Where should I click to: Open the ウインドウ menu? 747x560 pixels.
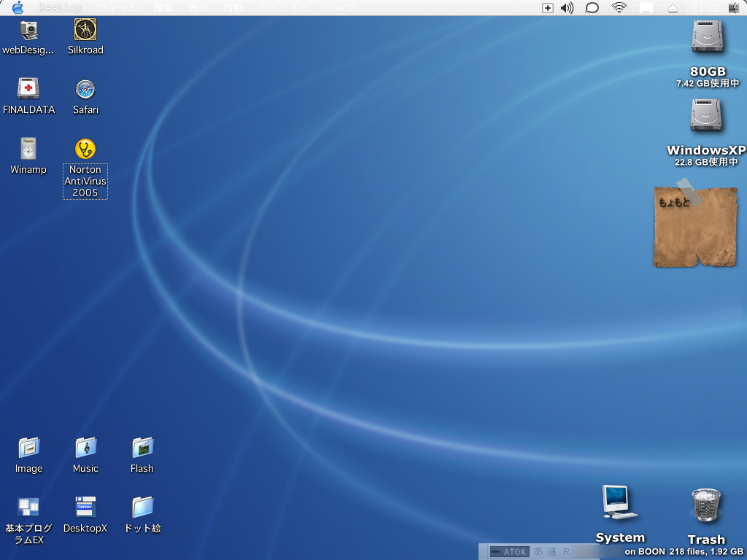point(284,8)
